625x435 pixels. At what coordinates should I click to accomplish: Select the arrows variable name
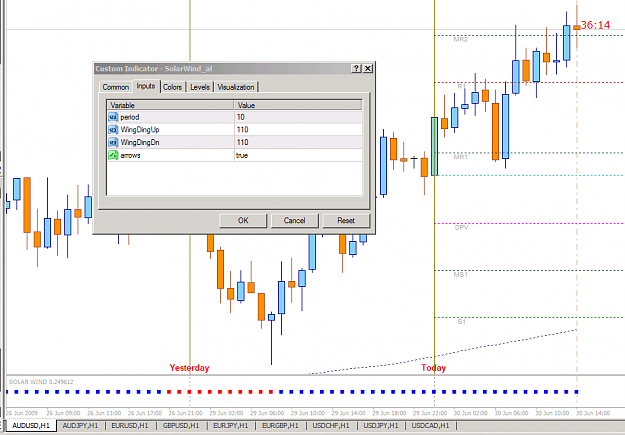click(130, 155)
